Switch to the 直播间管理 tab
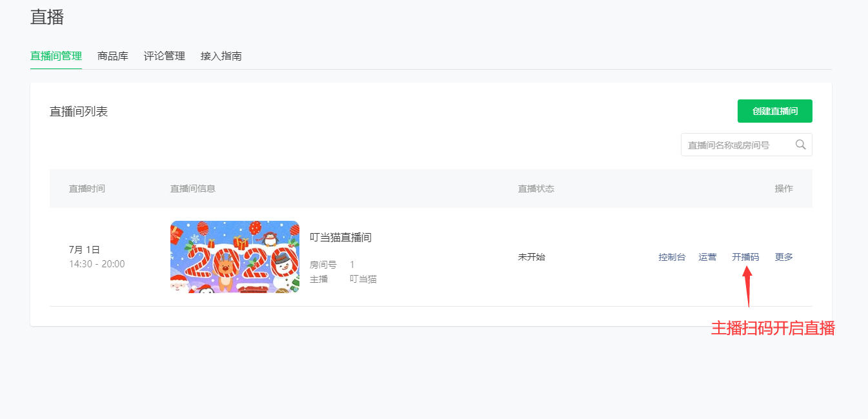This screenshot has width=868, height=419. click(56, 56)
